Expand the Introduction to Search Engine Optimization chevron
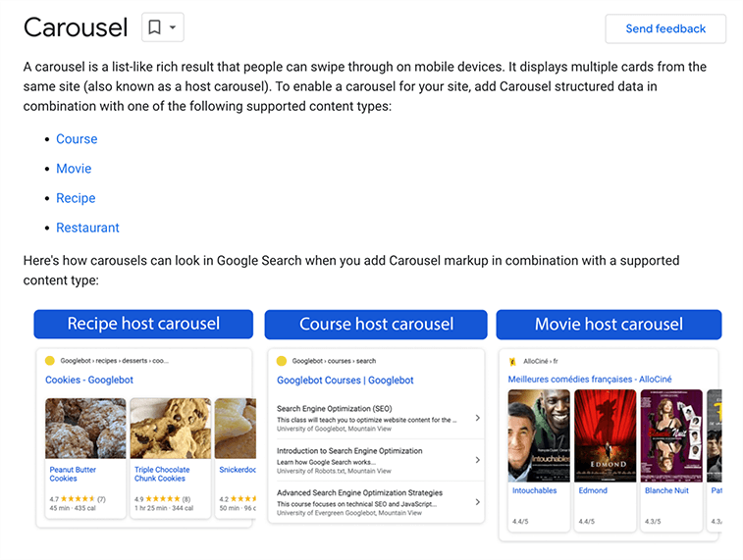Screen dimensions: 743x560 coord(477,460)
